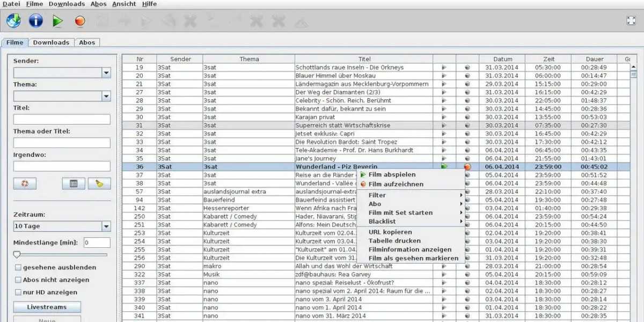Viewport: 644px width, 322px height.
Task: Click the Livestreams button
Action: [47, 307]
